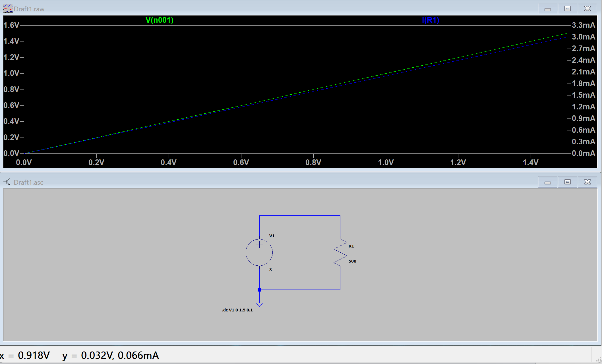Close the Draft1.raw waveform window
602x364 pixels.
587,9
